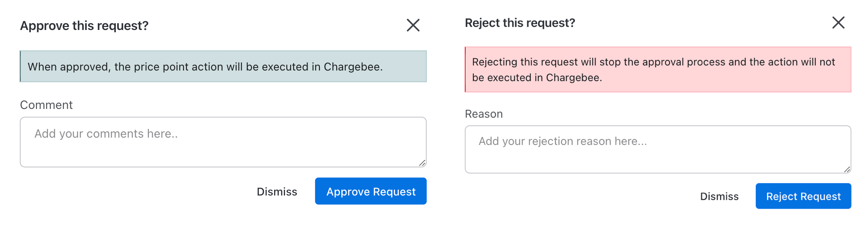Close the Approve this request dialog
868x228 pixels.
click(413, 25)
